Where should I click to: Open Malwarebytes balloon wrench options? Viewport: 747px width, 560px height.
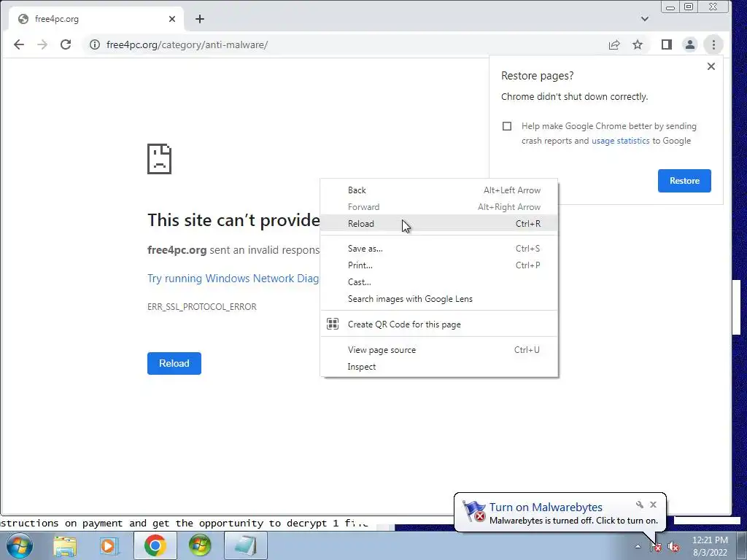[639, 505]
